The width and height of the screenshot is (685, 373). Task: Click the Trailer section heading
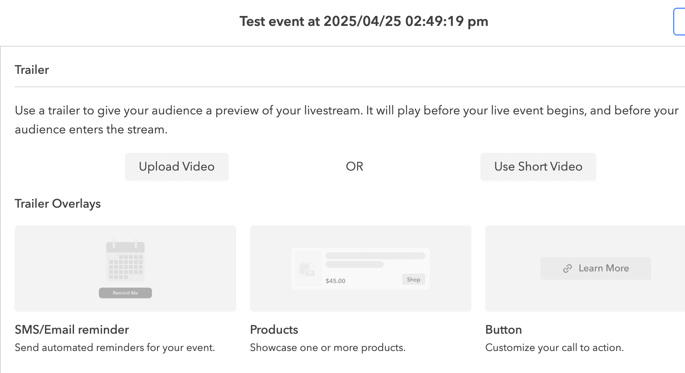click(x=32, y=70)
